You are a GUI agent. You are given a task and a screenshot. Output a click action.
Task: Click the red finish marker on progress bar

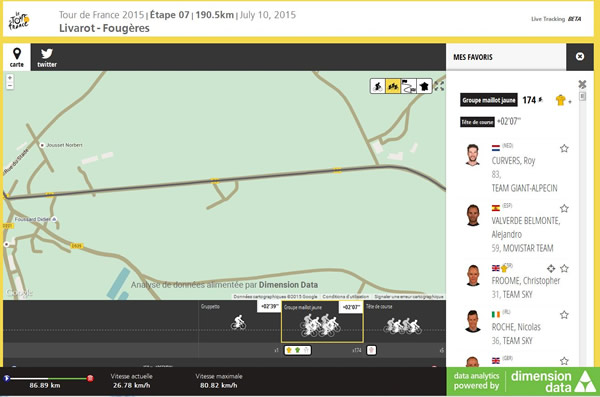click(90, 379)
